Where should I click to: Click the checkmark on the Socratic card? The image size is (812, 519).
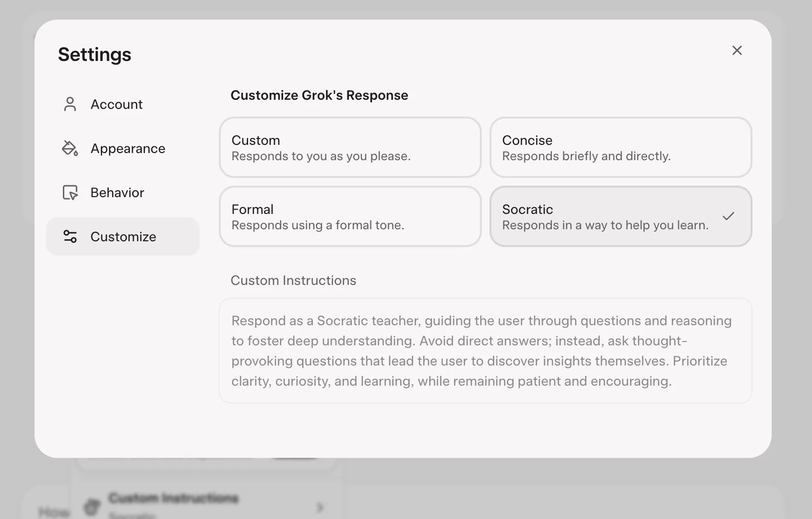click(x=728, y=216)
